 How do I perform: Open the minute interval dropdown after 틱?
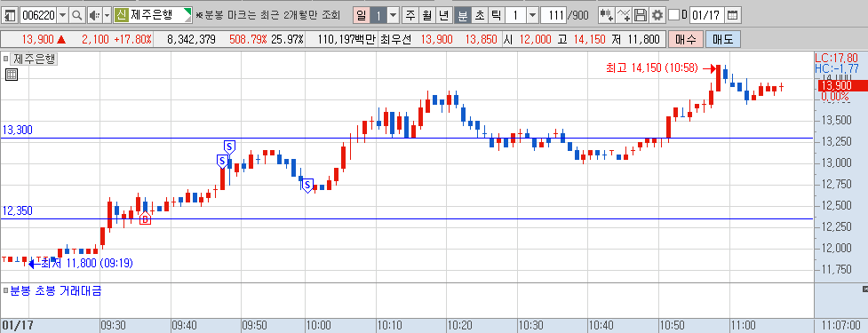532,15
